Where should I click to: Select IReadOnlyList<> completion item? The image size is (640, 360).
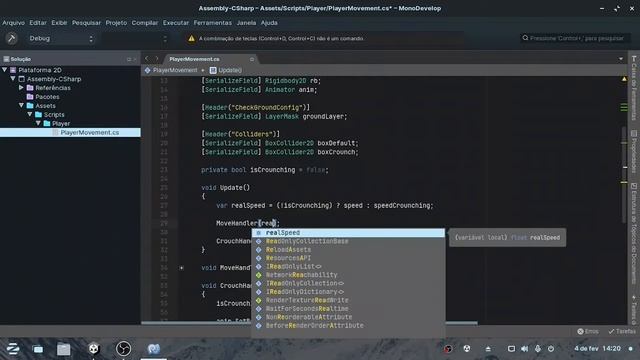348,267
